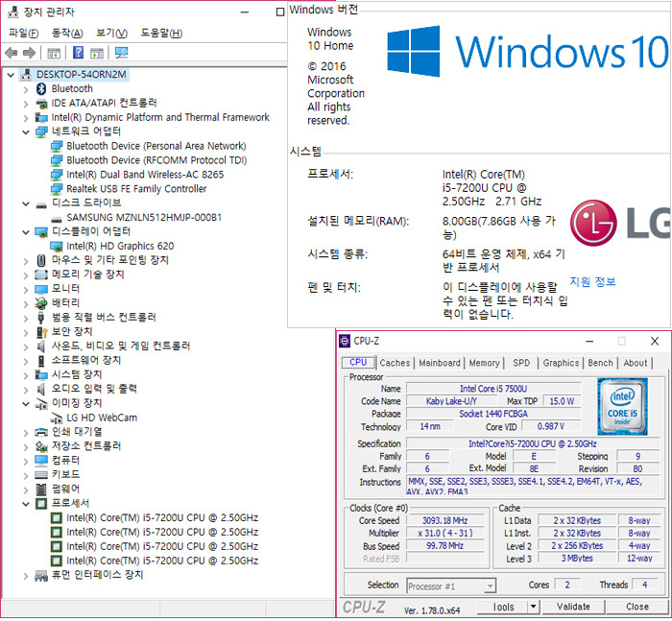Click the 디스플레이 어댑터 category icon
672x621 pixels.
pos(41,232)
